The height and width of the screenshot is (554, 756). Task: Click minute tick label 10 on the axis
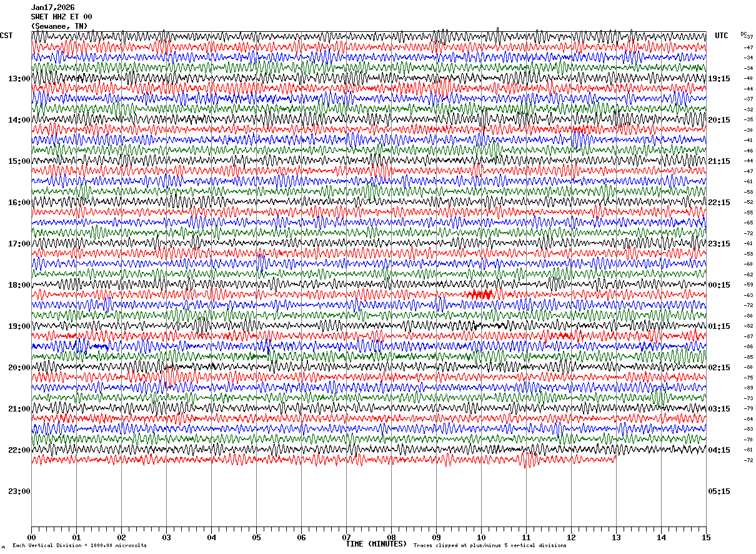tap(481, 537)
